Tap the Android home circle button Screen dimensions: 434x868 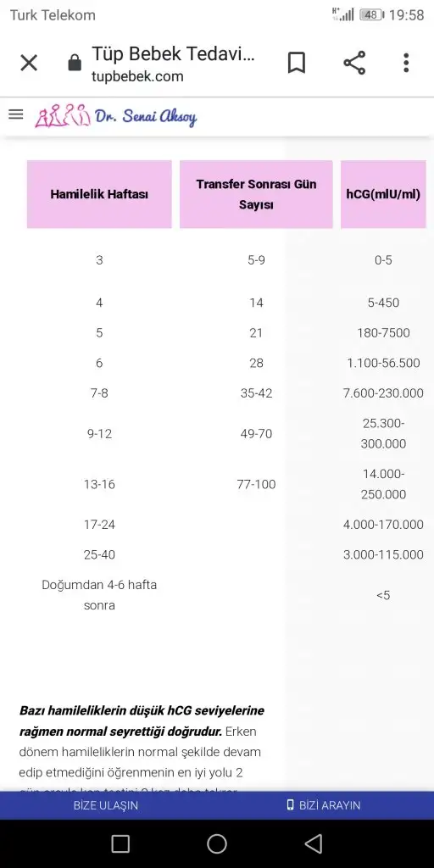(217, 843)
